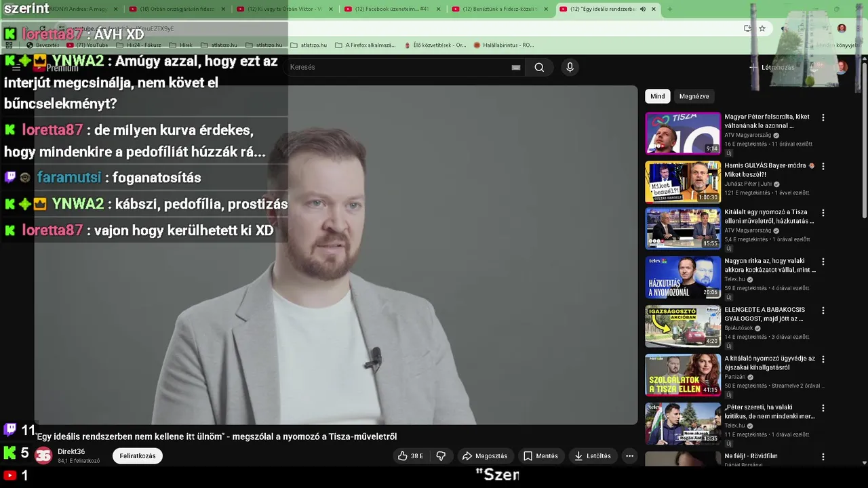Play the HÁZKUTATÁS A NYOMOZÓNÁL Telex thumbnail
The image size is (868, 488).
pyautogui.click(x=683, y=277)
